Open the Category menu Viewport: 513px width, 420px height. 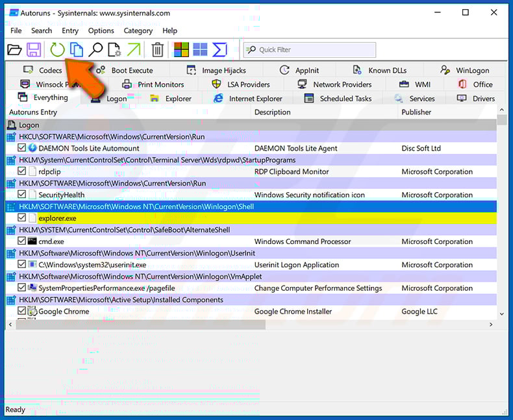click(138, 31)
